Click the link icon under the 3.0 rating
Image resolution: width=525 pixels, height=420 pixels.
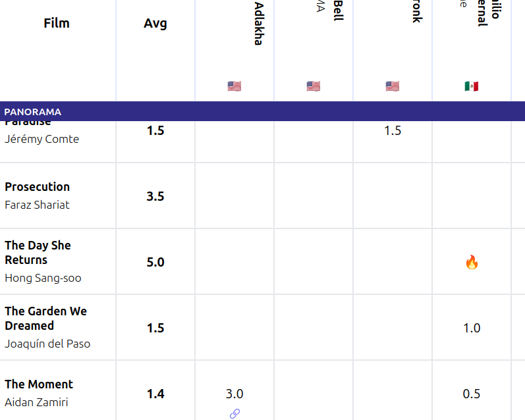235,413
